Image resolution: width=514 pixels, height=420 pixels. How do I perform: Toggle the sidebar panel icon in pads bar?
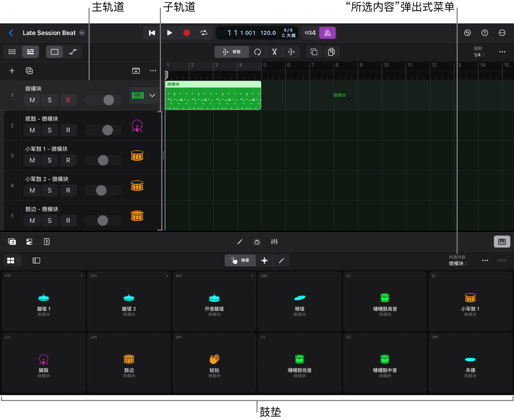[36, 261]
